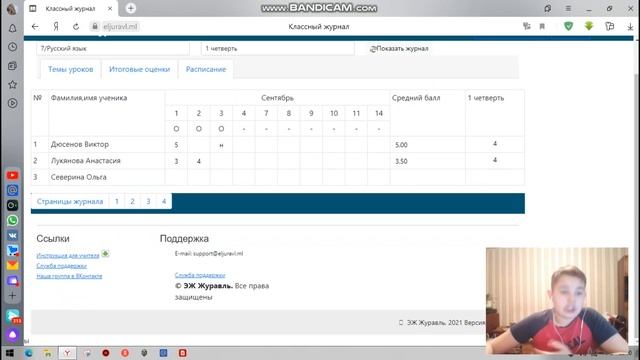The image size is (640, 360).
Task: Open shopping cart shortcut in sidebar
Action: click(12, 250)
